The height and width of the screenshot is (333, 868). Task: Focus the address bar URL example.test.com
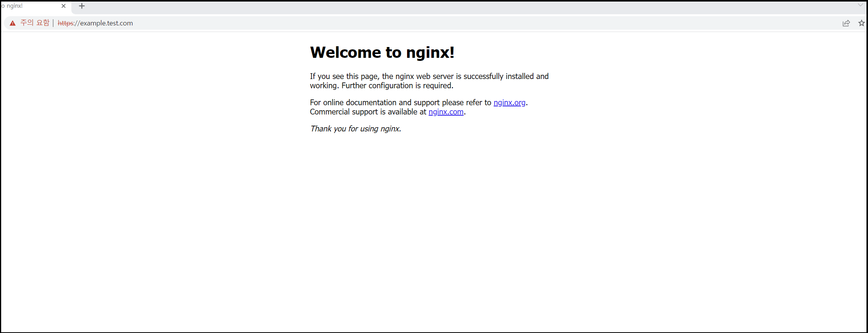pyautogui.click(x=95, y=23)
